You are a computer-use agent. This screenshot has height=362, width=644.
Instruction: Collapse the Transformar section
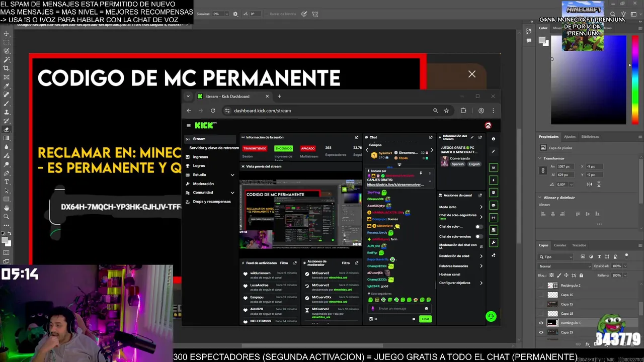tap(540, 158)
